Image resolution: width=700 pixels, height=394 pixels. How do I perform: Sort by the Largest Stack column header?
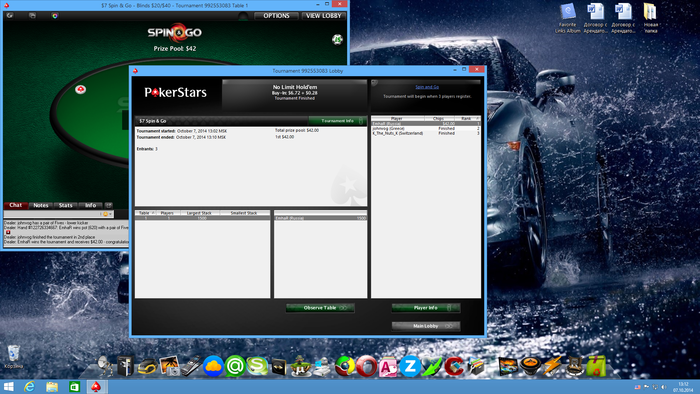point(200,213)
